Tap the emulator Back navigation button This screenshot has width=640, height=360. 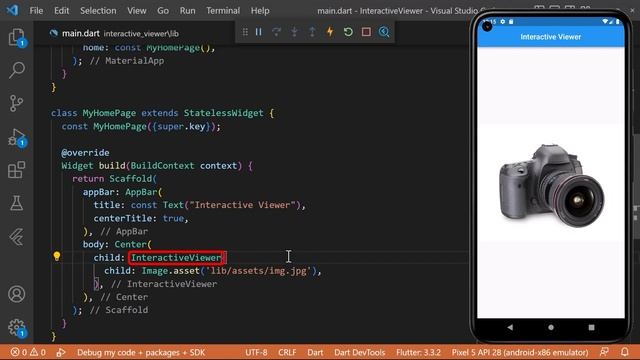point(510,327)
